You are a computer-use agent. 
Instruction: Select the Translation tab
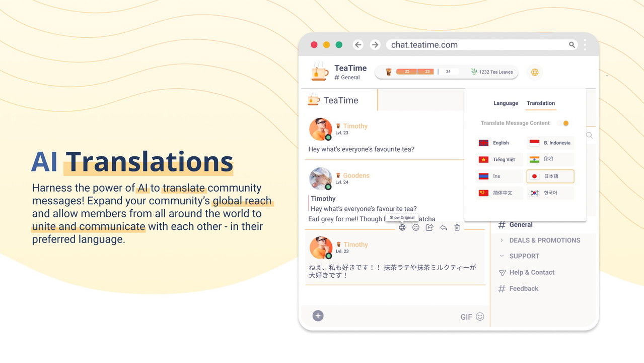(x=541, y=103)
